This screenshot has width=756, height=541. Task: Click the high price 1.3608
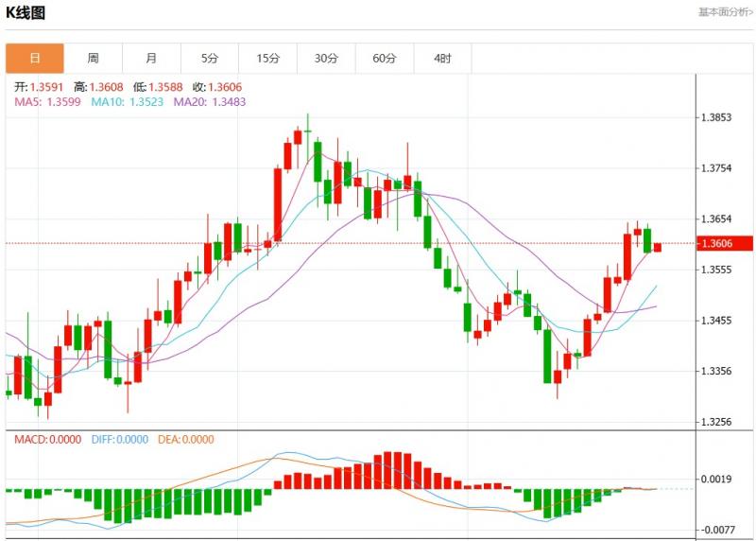coord(107,87)
